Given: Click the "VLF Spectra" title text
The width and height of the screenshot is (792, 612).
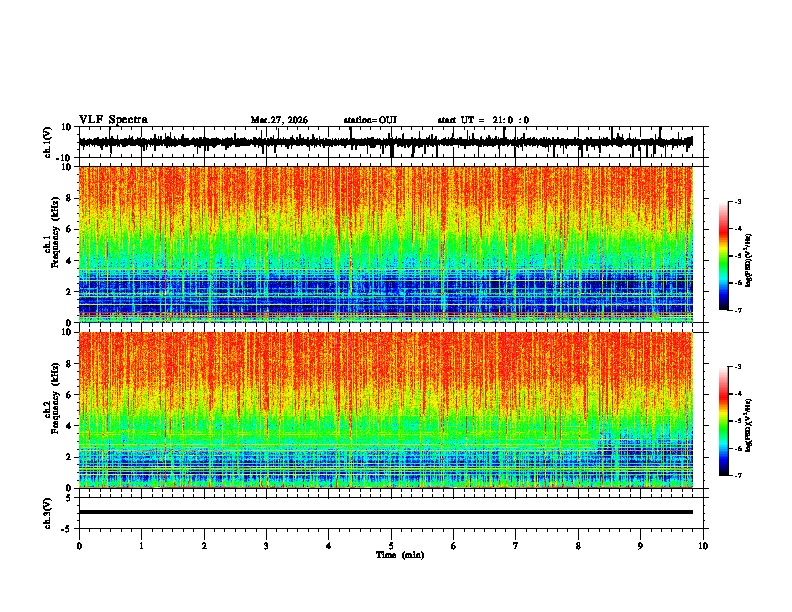Looking at the screenshot, I should coord(113,120).
